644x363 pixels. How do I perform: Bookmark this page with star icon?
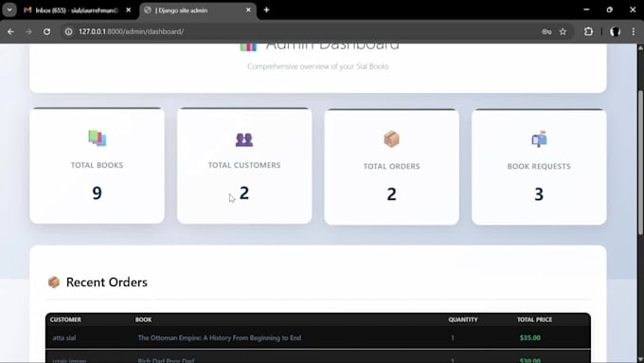(563, 31)
